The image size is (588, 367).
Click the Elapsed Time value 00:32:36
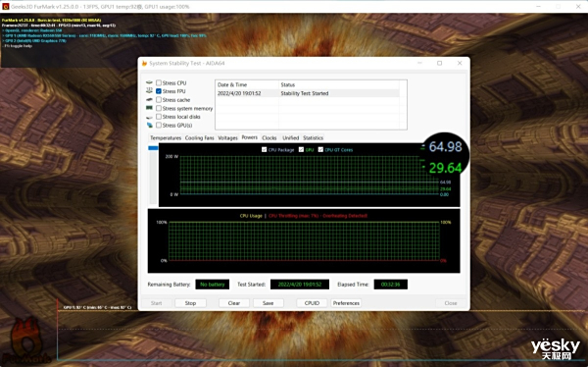click(390, 285)
